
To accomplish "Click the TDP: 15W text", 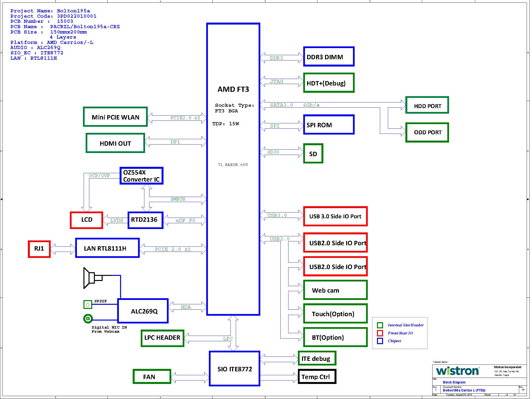I will coord(226,124).
